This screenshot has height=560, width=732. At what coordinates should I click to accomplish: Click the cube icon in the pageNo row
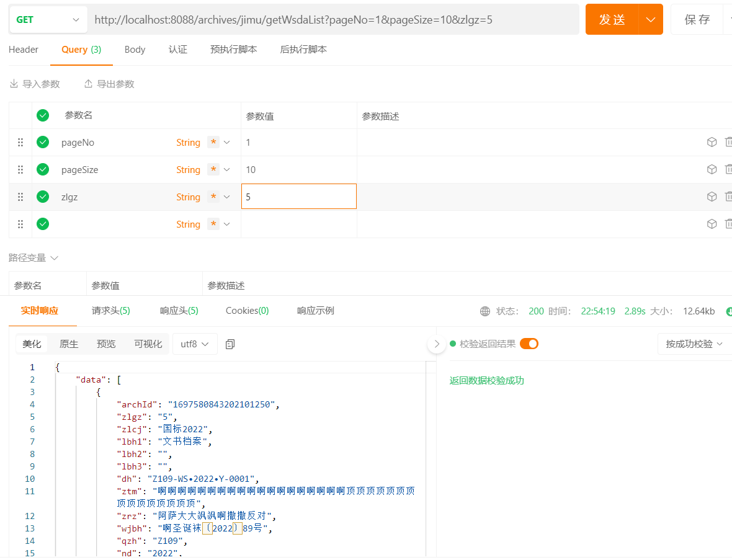coord(712,142)
